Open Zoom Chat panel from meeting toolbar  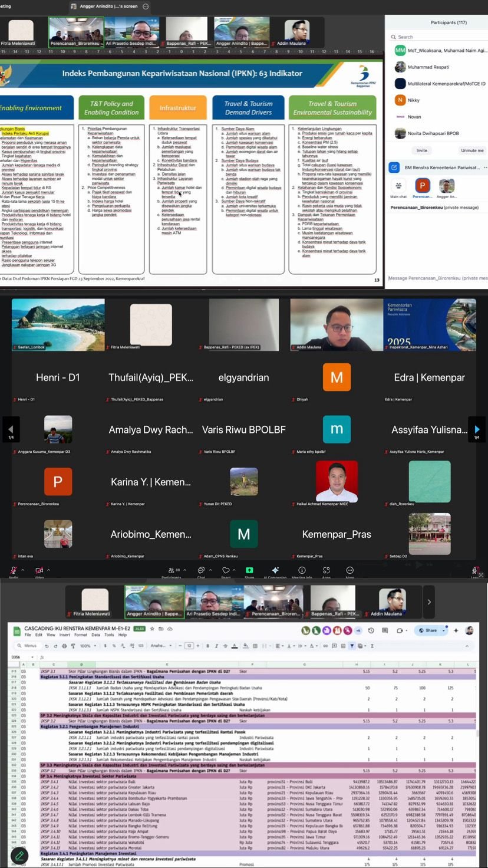(x=201, y=571)
